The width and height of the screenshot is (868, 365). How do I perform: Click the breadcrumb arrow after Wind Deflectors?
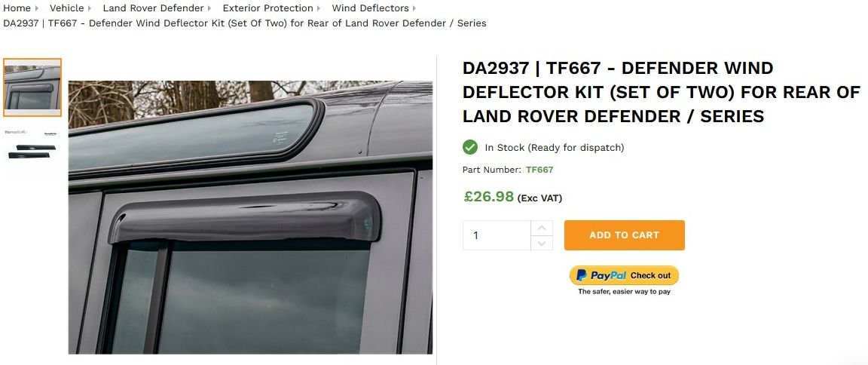414,8
